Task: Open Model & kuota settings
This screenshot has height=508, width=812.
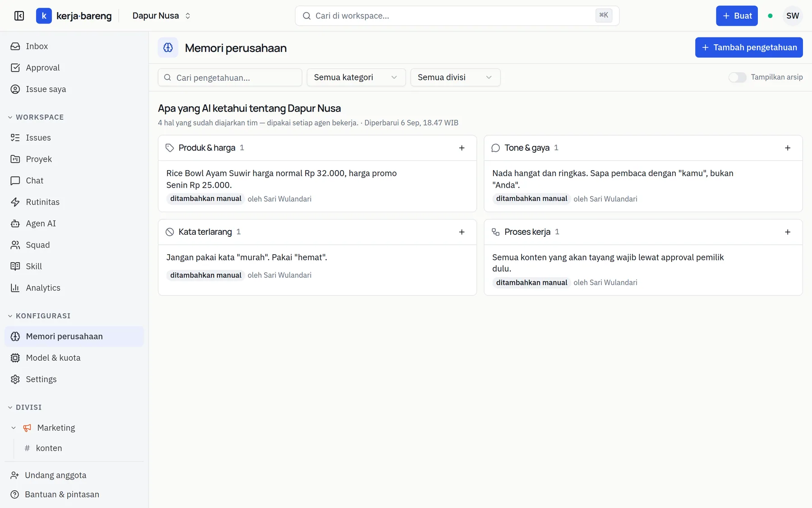Action: click(74, 358)
